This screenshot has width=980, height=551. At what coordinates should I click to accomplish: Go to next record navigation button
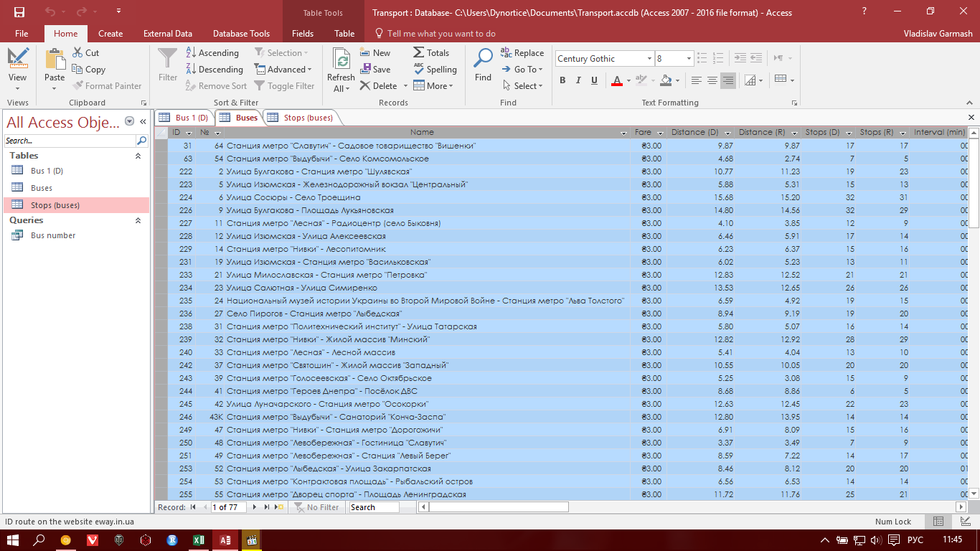click(255, 507)
